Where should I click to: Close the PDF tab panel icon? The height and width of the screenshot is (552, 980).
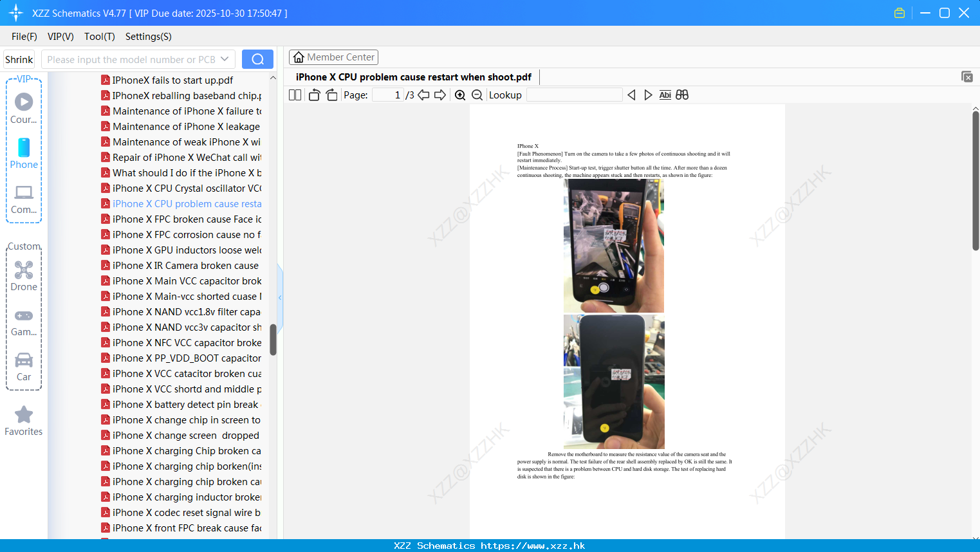tap(966, 77)
